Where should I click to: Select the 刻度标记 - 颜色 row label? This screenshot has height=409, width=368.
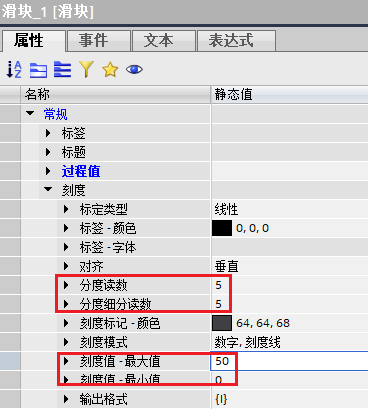point(120,323)
